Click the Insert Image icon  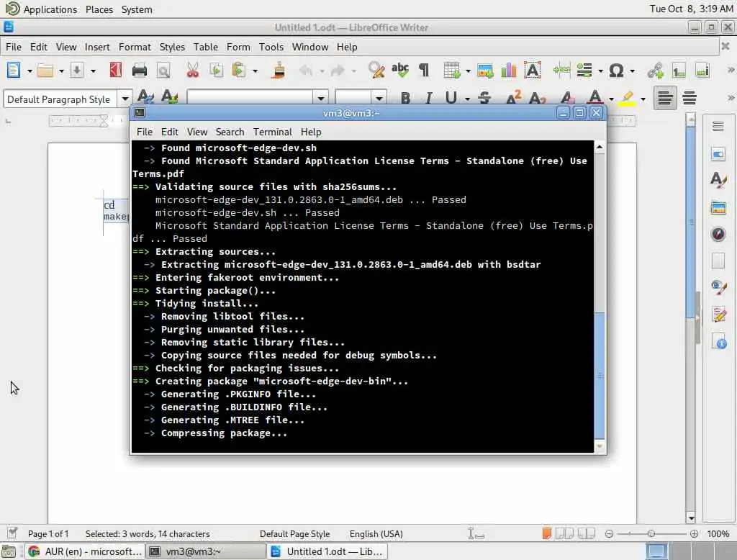(x=485, y=71)
